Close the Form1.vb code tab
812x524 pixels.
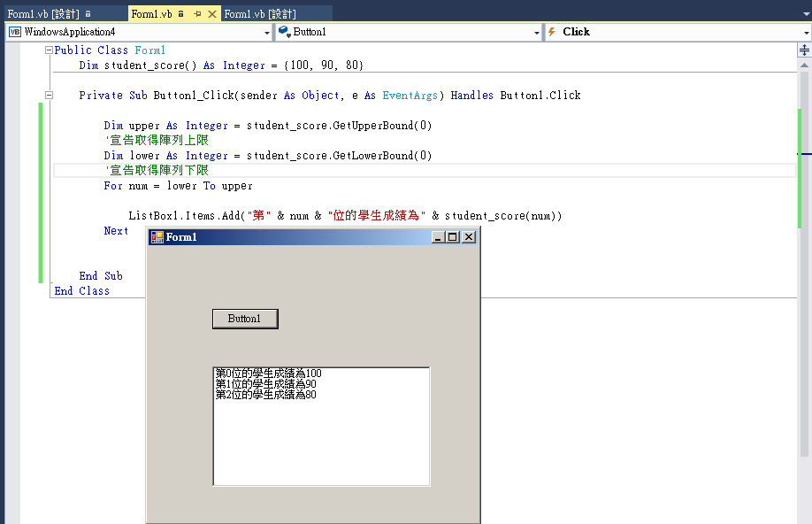coord(211,14)
